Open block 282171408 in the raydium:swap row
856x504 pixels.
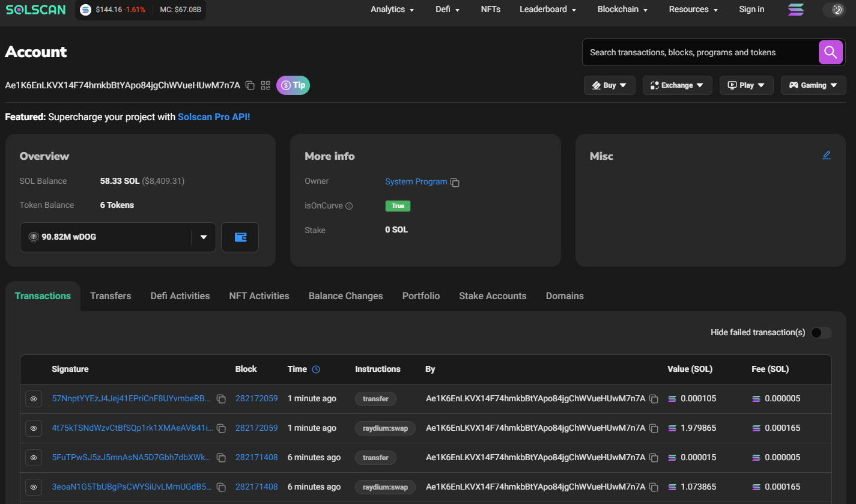tap(256, 487)
